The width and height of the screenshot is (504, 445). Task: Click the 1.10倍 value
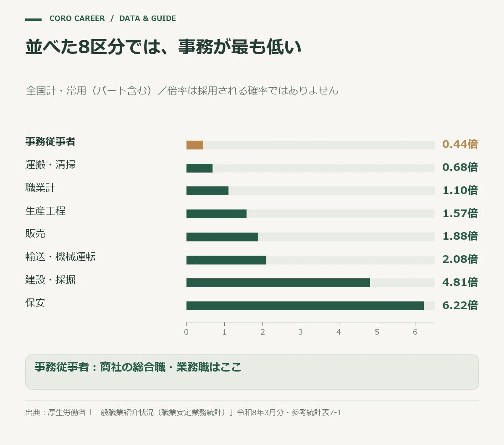(460, 191)
